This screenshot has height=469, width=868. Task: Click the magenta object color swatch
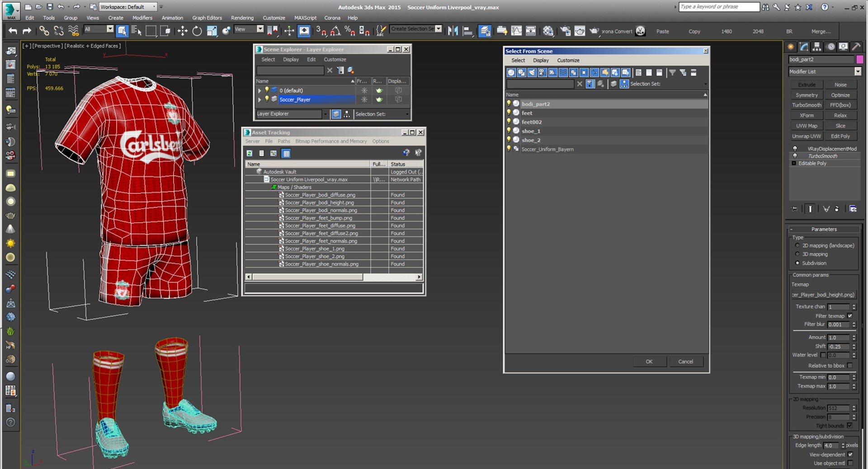pos(859,59)
